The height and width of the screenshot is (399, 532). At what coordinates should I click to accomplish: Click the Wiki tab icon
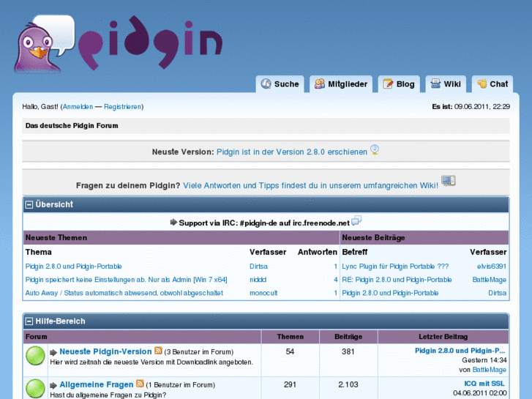tap(435, 83)
